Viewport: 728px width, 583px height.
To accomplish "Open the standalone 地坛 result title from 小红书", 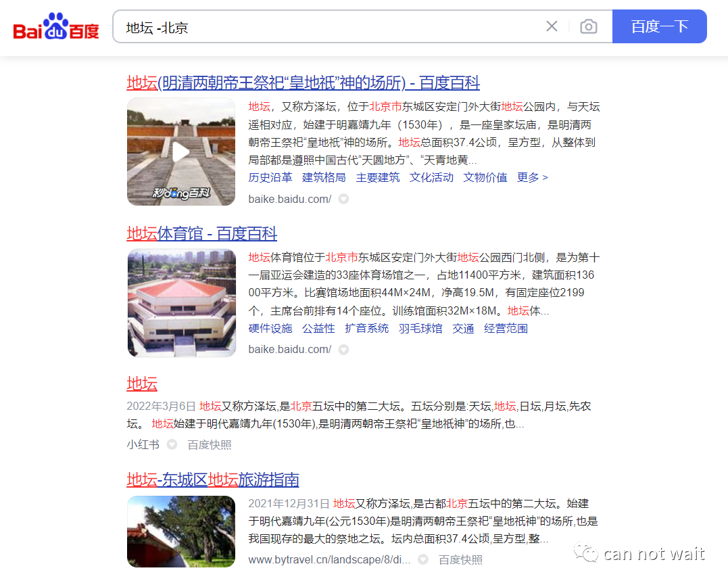I will [142, 384].
